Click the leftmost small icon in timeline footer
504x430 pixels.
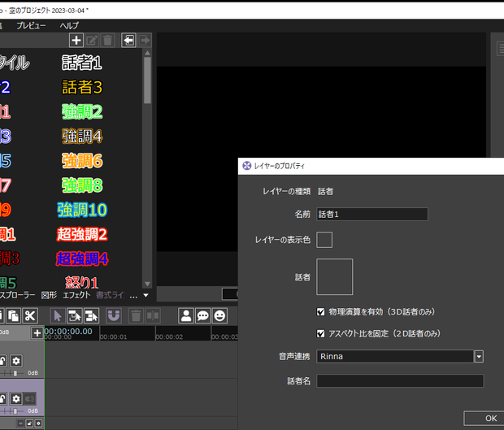tap(20, 423)
